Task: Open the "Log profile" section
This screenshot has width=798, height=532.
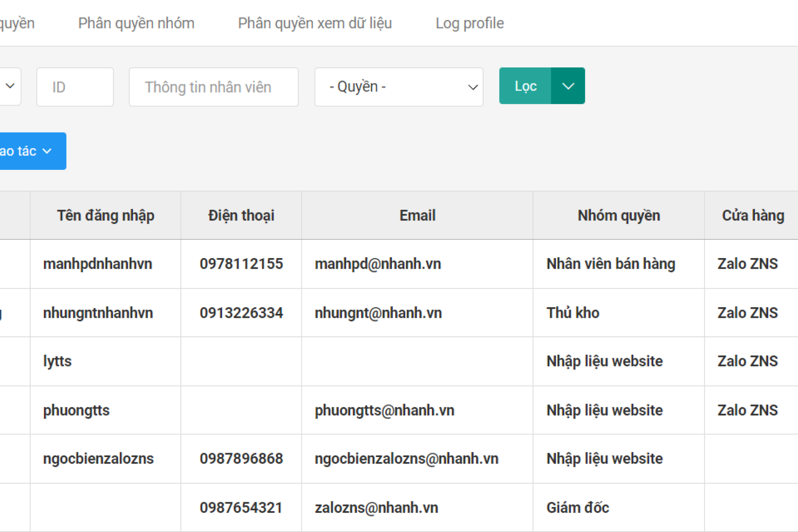Action: 469,23
